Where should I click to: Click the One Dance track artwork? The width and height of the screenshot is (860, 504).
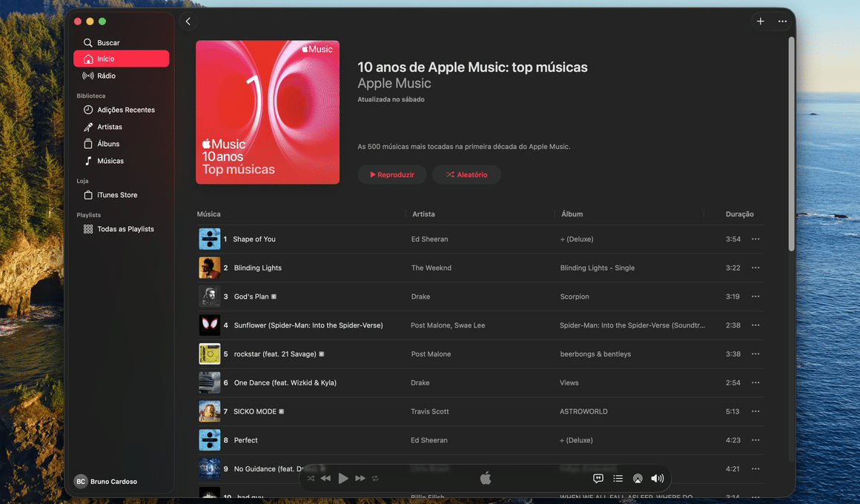tap(210, 382)
